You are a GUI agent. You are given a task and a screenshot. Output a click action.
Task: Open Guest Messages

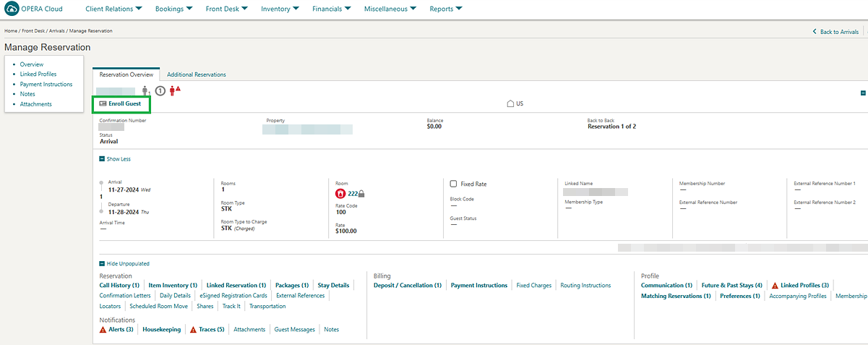point(295,329)
